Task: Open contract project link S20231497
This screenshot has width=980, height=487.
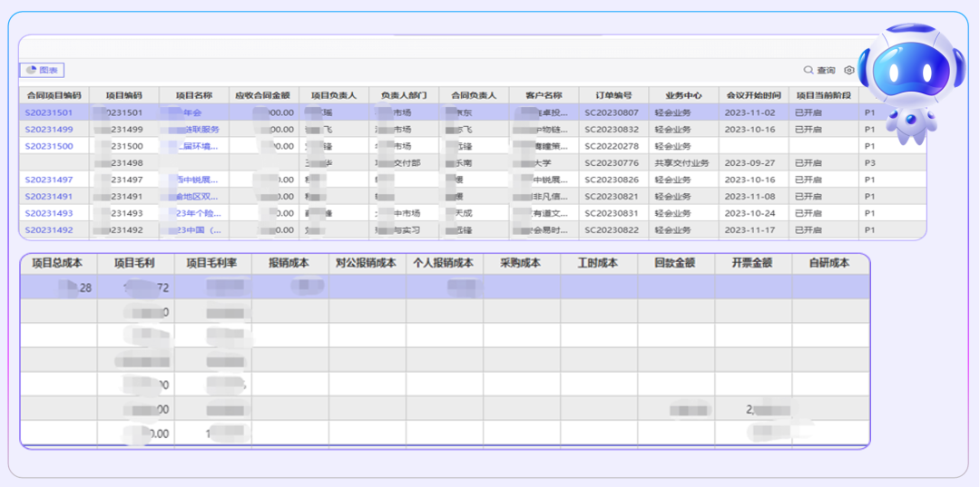Action: pyautogui.click(x=49, y=180)
